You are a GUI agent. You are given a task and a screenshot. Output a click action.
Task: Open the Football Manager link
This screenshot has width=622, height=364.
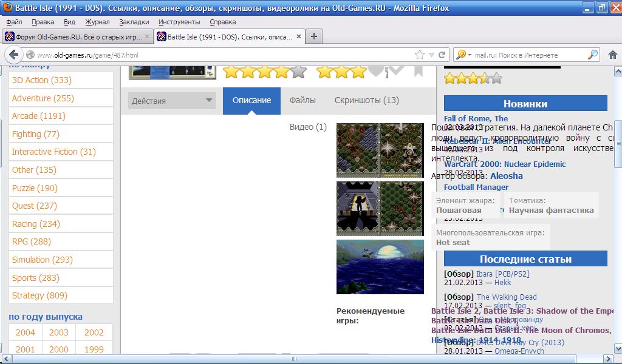coord(476,187)
